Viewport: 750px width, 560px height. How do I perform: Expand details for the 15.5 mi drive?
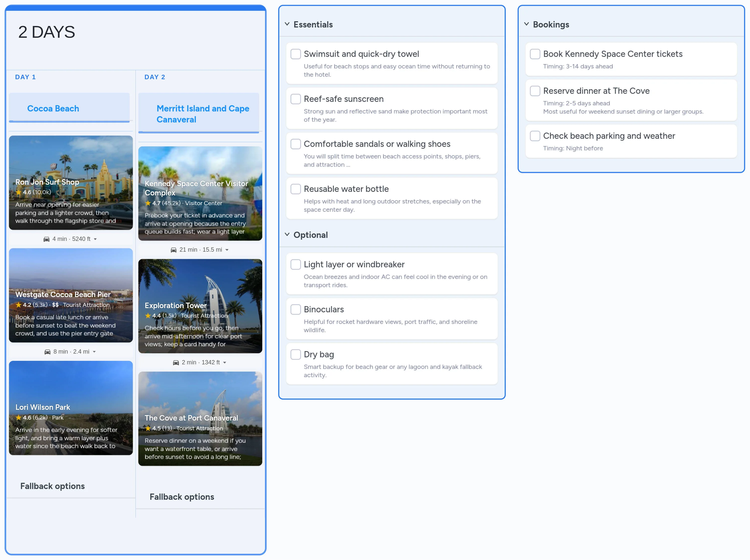(x=227, y=249)
